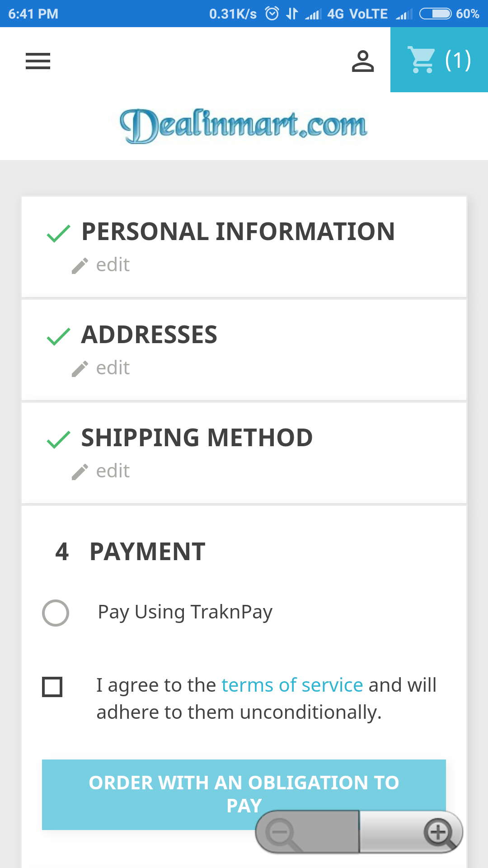The height and width of the screenshot is (868, 488).
Task: Expand the Shipping Method step heading
Action: pyautogui.click(x=197, y=438)
